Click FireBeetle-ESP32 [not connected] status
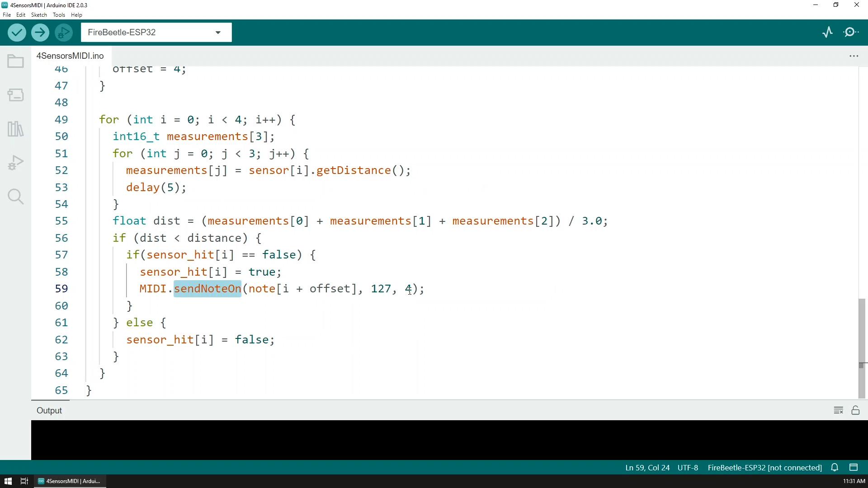This screenshot has height=488, width=868. click(x=764, y=468)
